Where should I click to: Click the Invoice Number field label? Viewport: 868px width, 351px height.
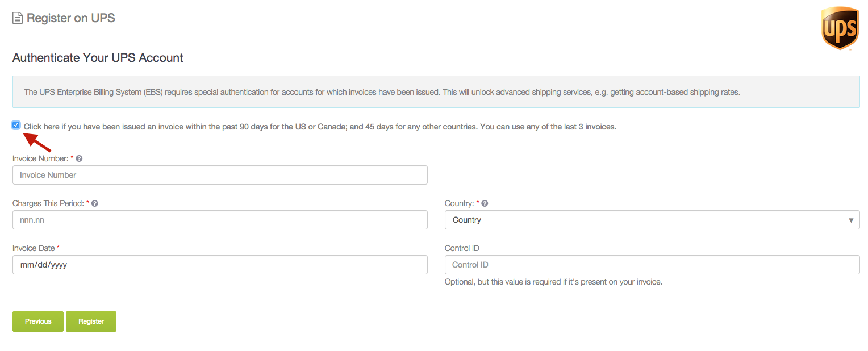point(40,158)
